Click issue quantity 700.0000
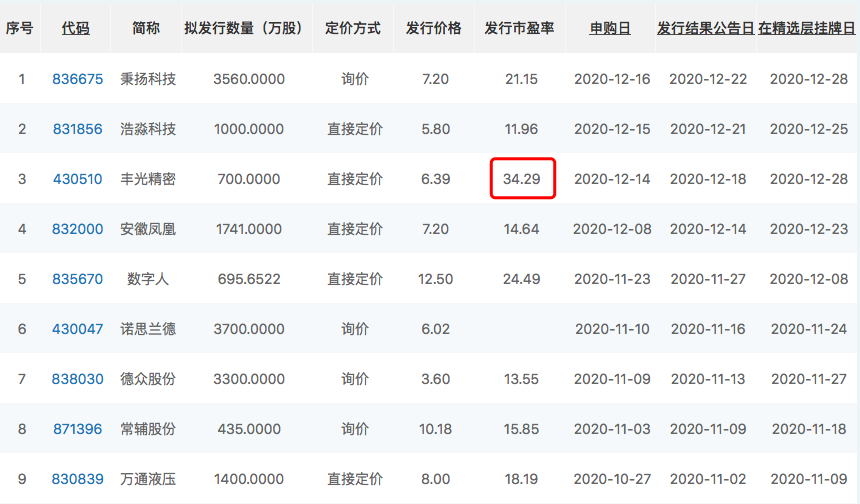 click(249, 179)
